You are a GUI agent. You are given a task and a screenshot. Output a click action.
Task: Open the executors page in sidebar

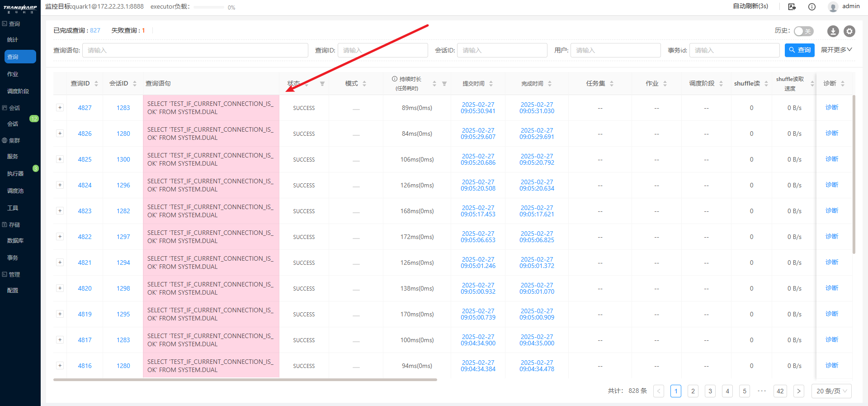(15, 174)
